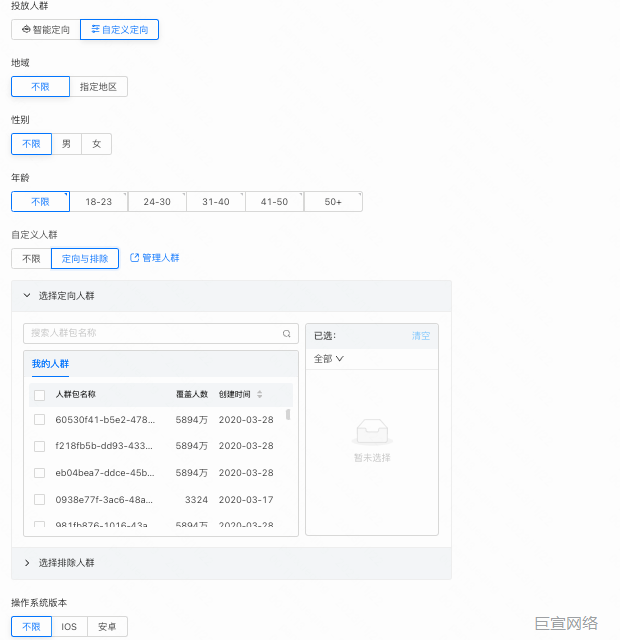Click the audience list scrollbar thumb
The image size is (620, 640).
point(288,414)
